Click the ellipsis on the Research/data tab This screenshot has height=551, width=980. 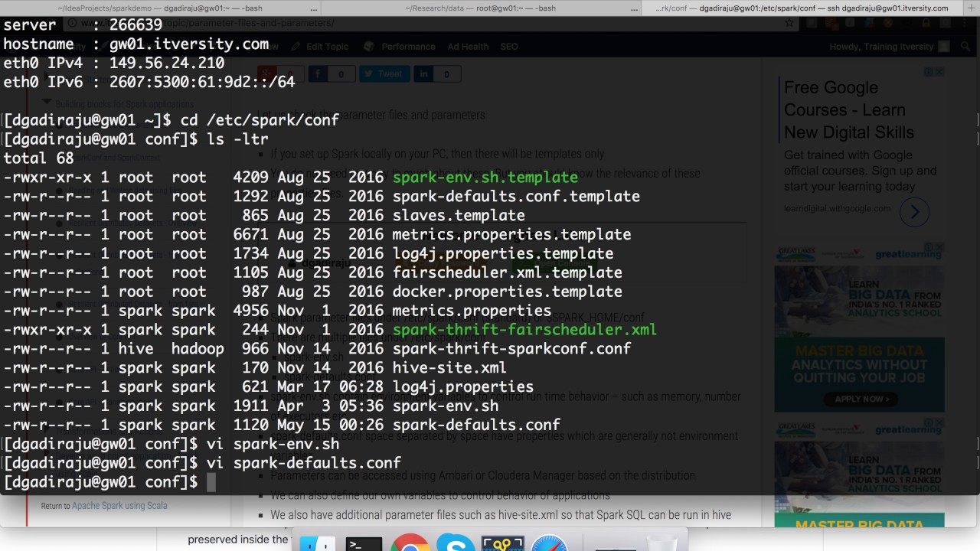click(x=635, y=8)
